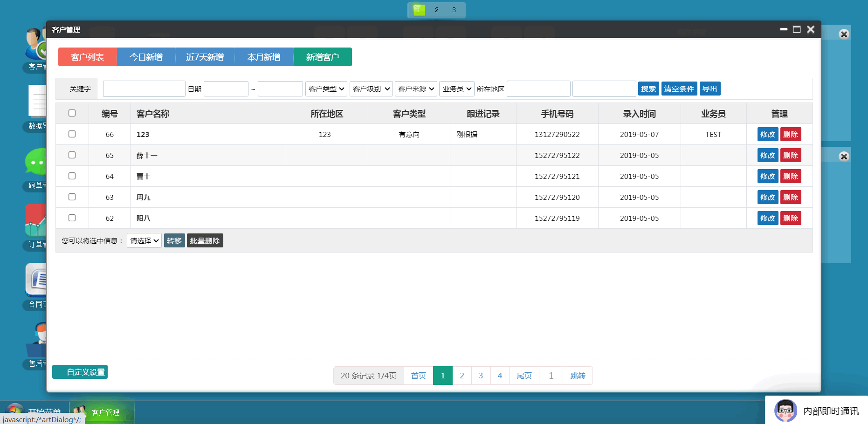Expand the 客户类型 filter dropdown

tap(326, 89)
